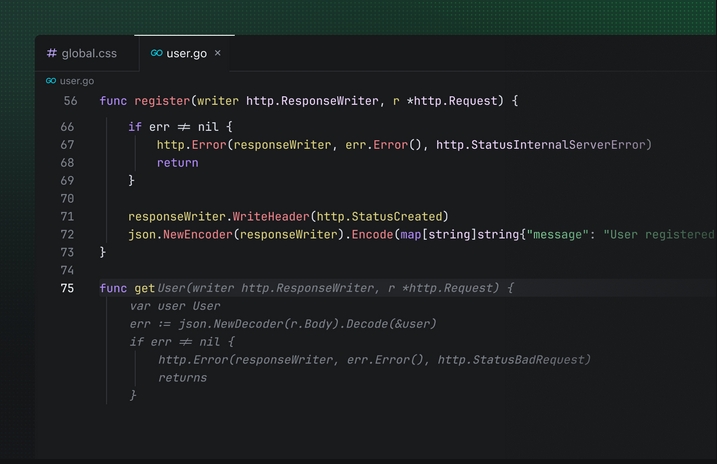Click line number 66 beside the if statement
717x464 pixels.
(x=67, y=127)
